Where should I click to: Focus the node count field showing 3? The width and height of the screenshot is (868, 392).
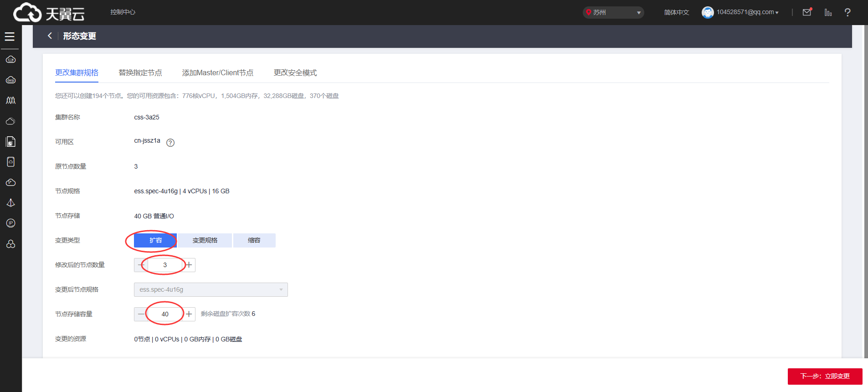165,265
